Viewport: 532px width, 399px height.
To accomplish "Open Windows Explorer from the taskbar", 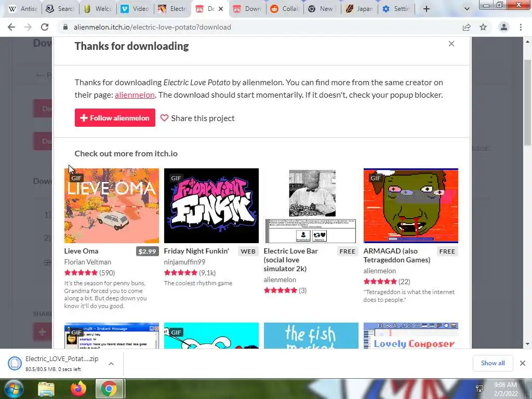I will pos(46,389).
